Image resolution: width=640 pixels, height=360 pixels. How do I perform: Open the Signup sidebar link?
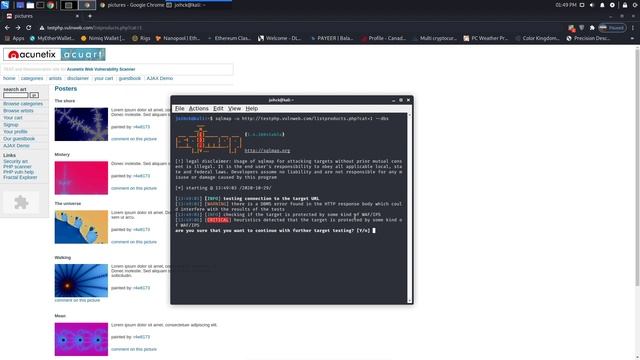(11, 124)
